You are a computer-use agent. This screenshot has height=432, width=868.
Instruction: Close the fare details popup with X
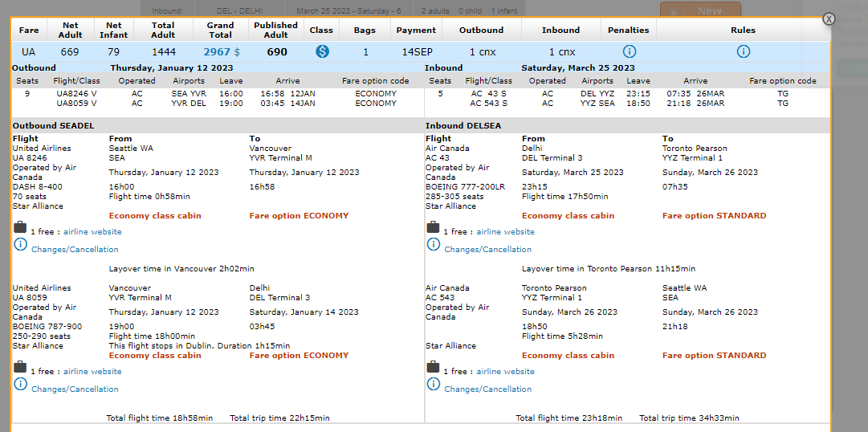[829, 19]
